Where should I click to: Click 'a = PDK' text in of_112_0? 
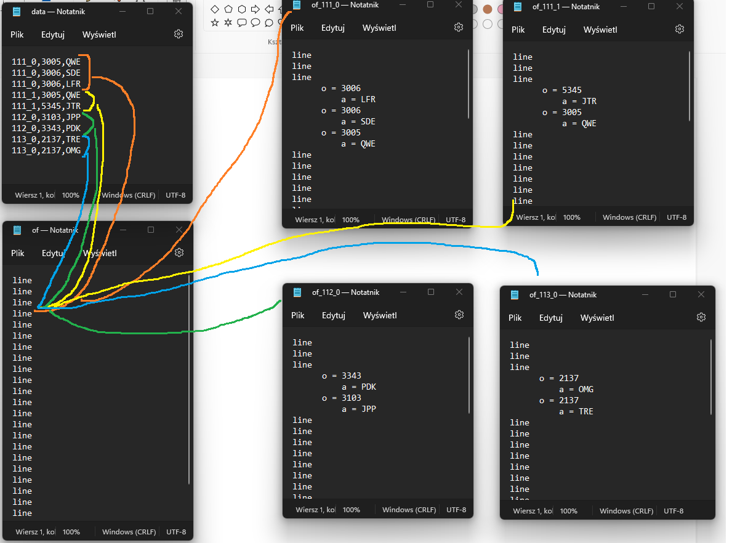[x=359, y=387]
